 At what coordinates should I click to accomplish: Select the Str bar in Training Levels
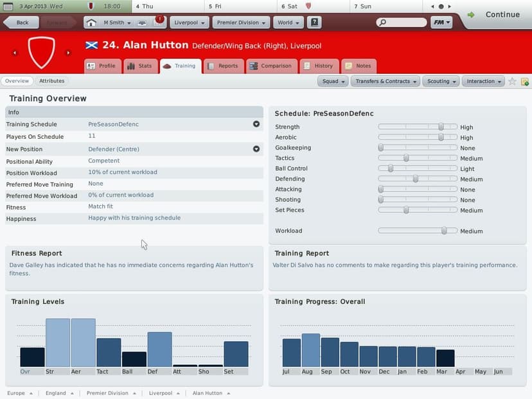tap(58, 342)
